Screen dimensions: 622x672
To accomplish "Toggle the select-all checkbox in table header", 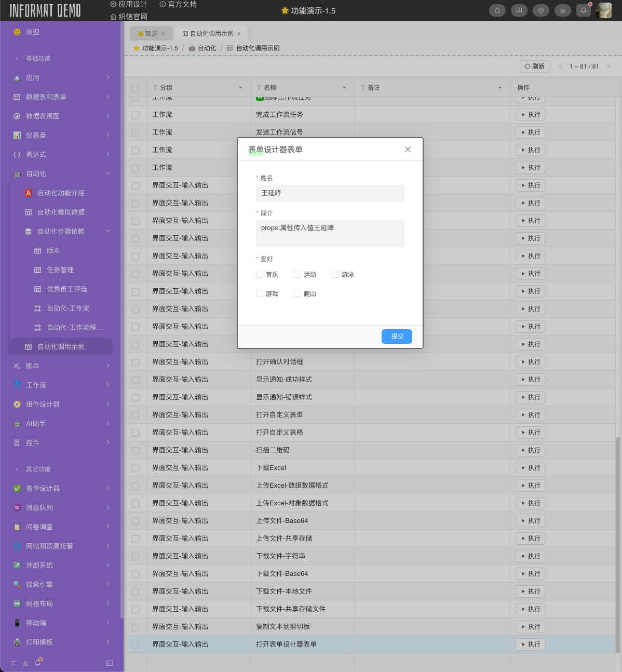I will (x=136, y=87).
